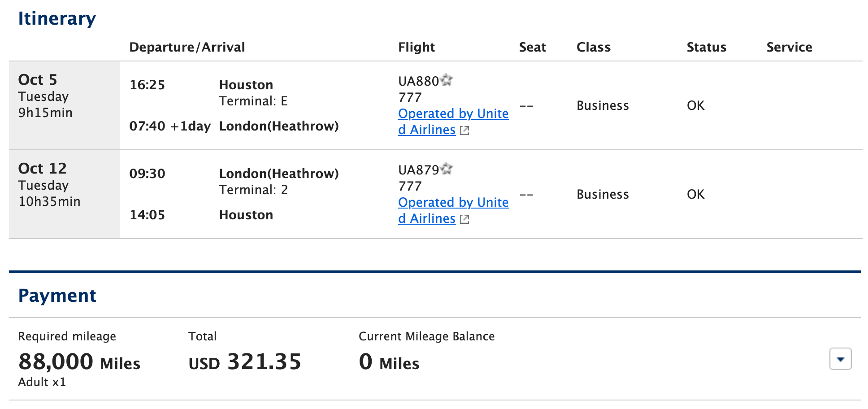This screenshot has width=868, height=409.
Task: Select the Oct 5 Tuesday date cell
Action: coord(65,105)
